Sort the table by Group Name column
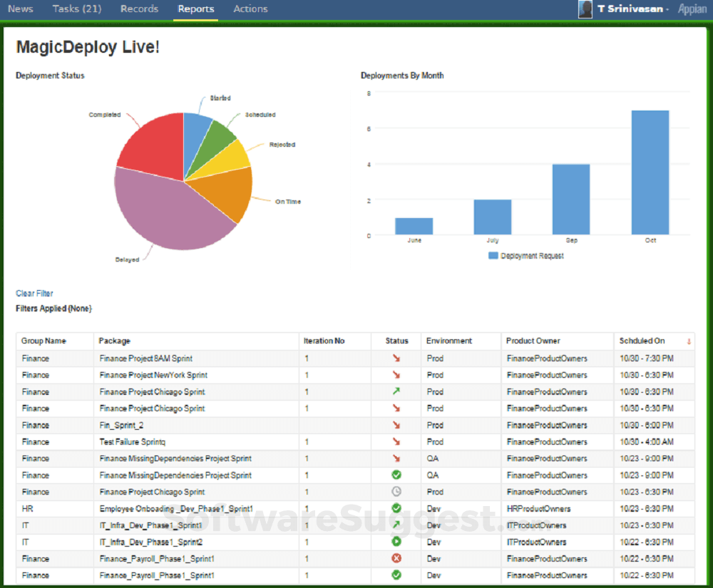The height and width of the screenshot is (588, 713). [x=43, y=341]
